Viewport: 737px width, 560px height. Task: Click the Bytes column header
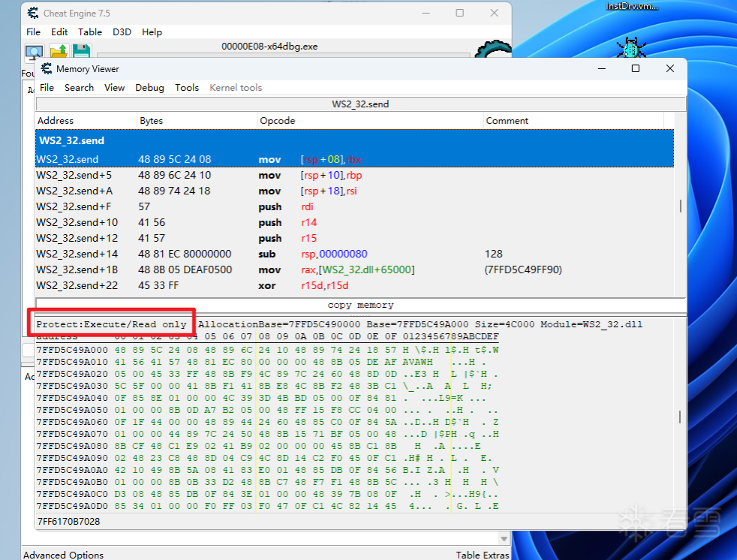click(197, 120)
